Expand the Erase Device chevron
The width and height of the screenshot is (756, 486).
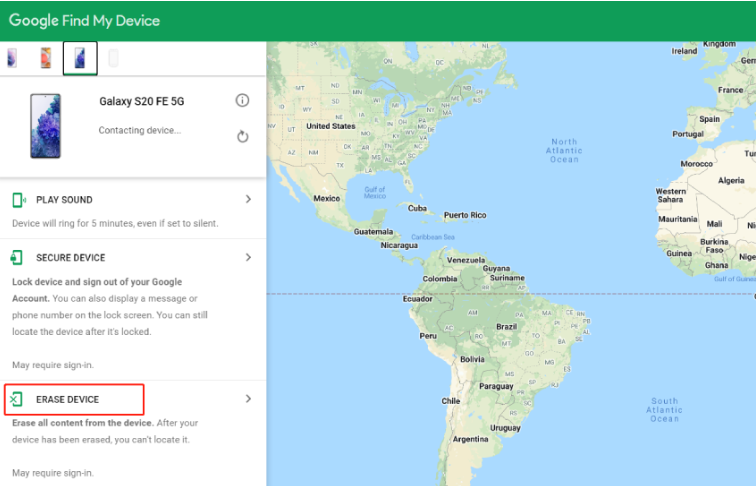click(248, 399)
